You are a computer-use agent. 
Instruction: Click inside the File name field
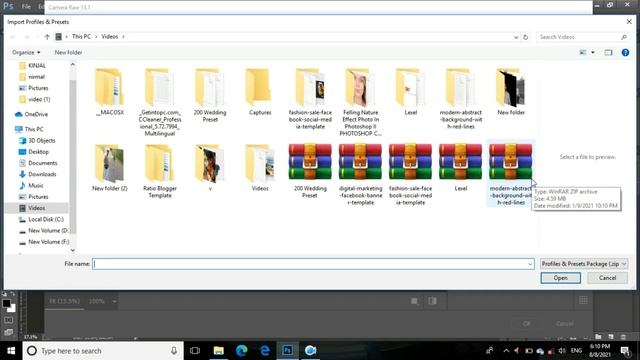(313, 264)
